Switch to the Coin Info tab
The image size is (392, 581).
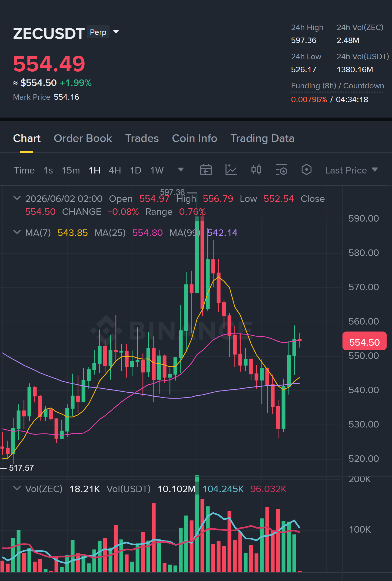[194, 138]
